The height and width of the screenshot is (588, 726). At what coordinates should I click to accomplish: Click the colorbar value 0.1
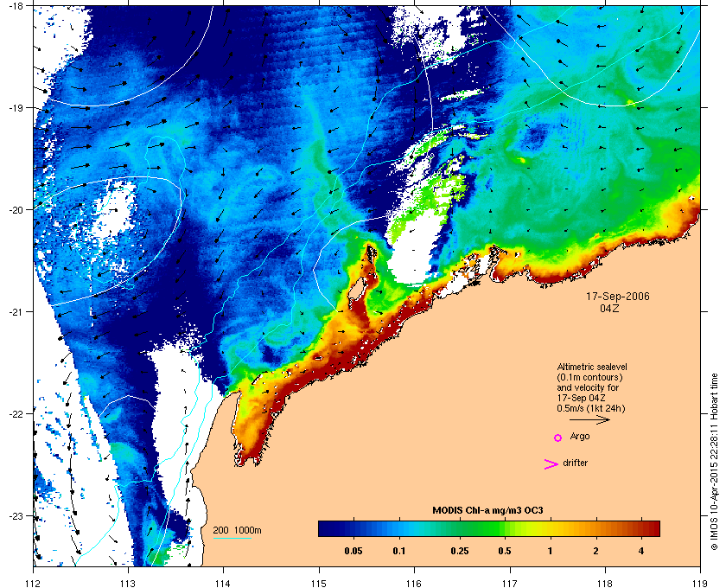tap(399, 552)
